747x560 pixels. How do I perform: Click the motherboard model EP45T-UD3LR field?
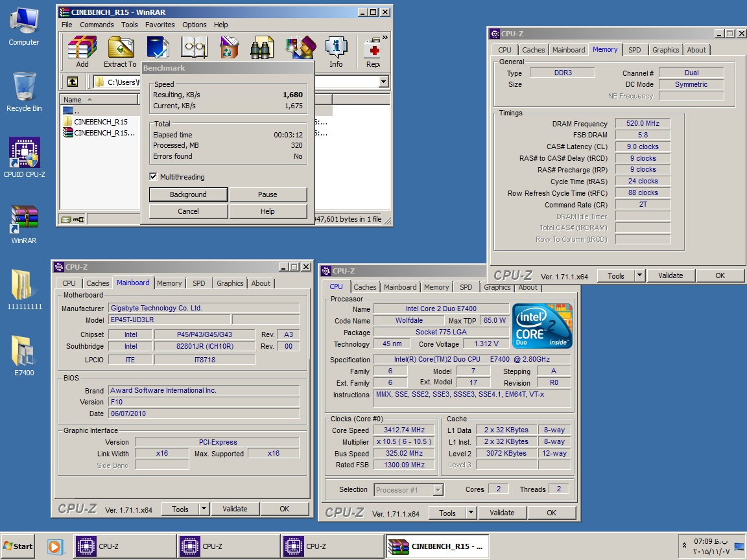[x=170, y=320]
